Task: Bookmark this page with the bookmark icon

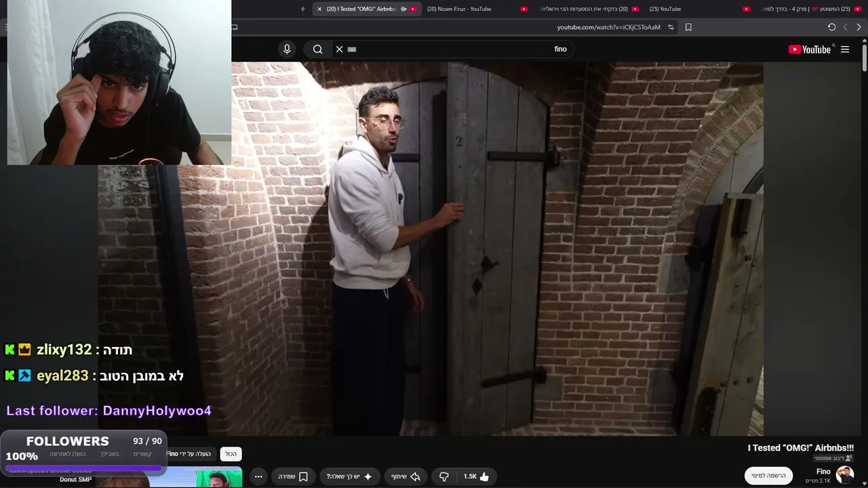Action: [688, 27]
